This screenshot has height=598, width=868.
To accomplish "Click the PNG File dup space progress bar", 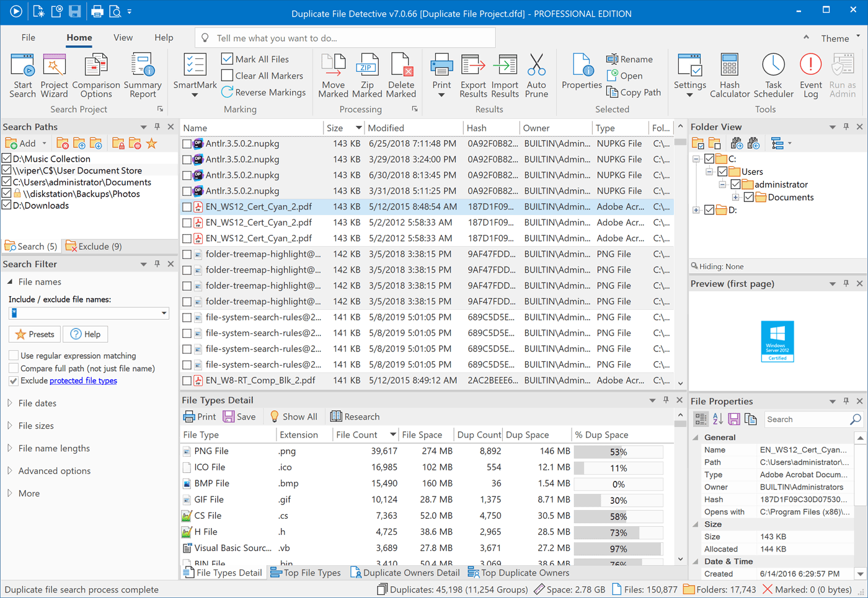I will click(x=618, y=451).
